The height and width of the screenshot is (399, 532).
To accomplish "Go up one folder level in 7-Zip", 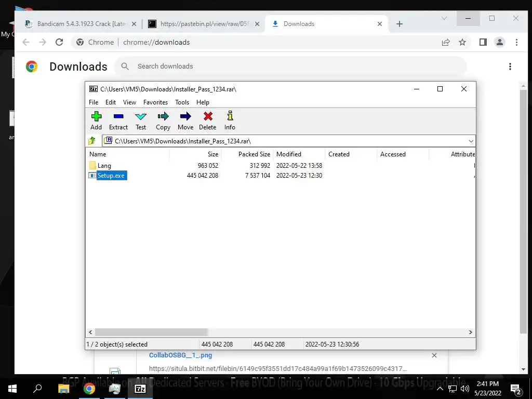I will coord(92,141).
